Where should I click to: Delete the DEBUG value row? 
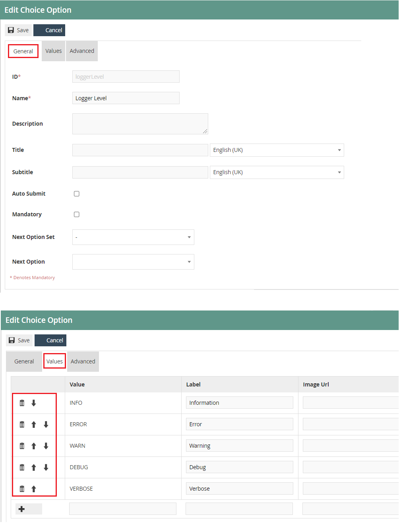[22, 467]
